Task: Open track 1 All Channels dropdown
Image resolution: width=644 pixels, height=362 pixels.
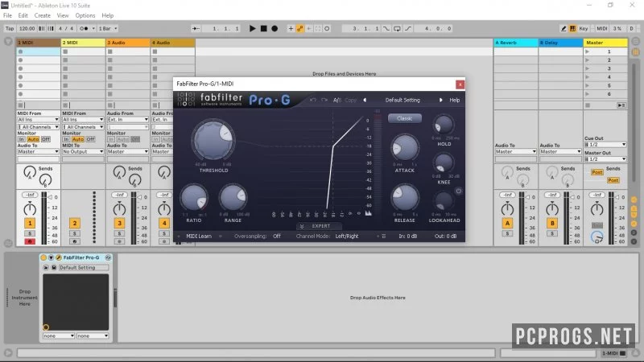Action: pyautogui.click(x=38, y=127)
